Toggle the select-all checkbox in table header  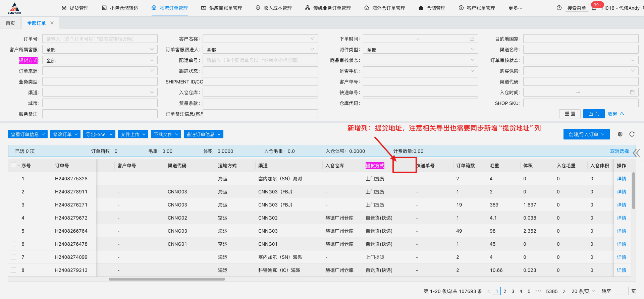[13, 165]
